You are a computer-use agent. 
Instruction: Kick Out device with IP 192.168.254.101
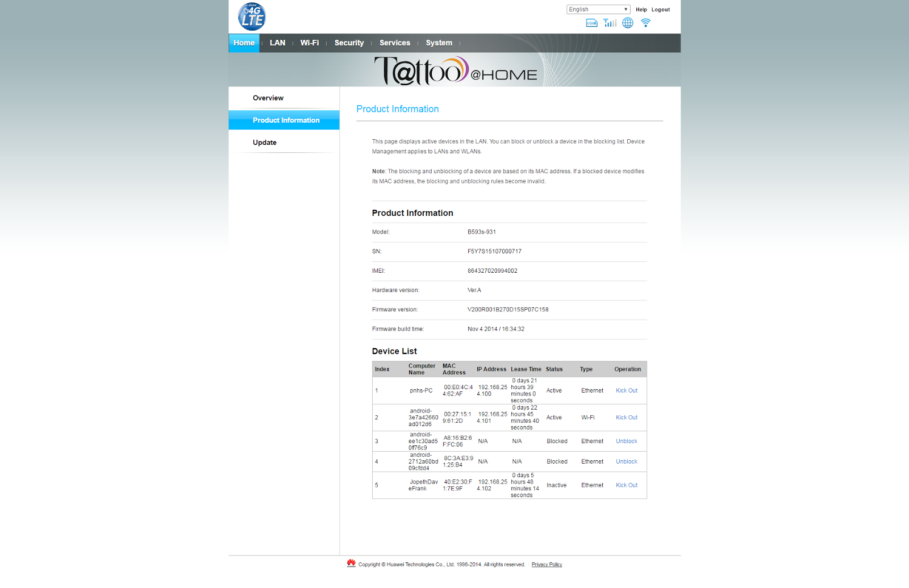pyautogui.click(x=627, y=418)
